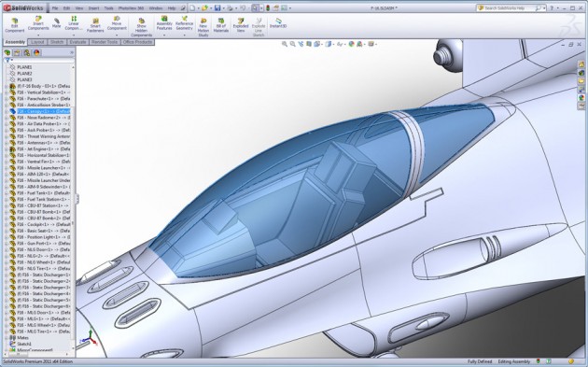The height and width of the screenshot is (367, 588).
Task: Click the Edit Component tool
Action: (15, 25)
